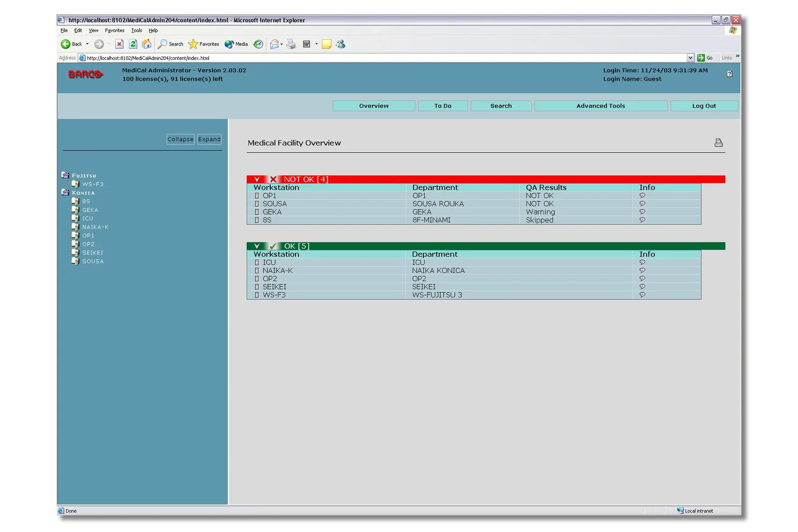Image resolution: width=798 pixels, height=532 pixels.
Task: Open the Favorites menu
Action: coord(114,31)
